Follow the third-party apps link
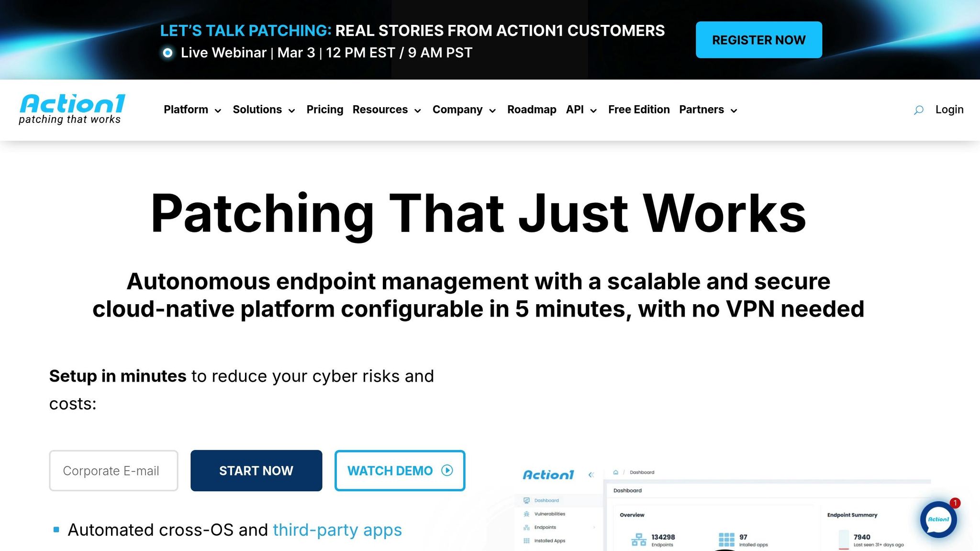This screenshot has width=980, height=551. [337, 530]
